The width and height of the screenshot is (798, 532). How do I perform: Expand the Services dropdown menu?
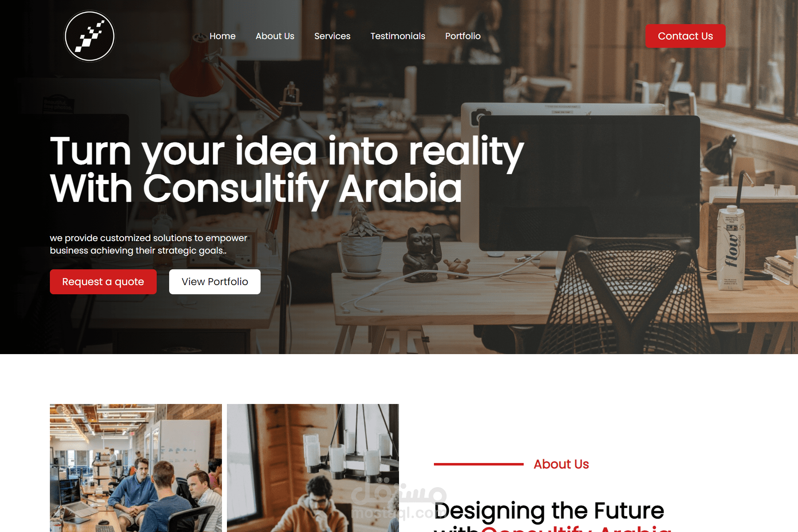[331, 36]
